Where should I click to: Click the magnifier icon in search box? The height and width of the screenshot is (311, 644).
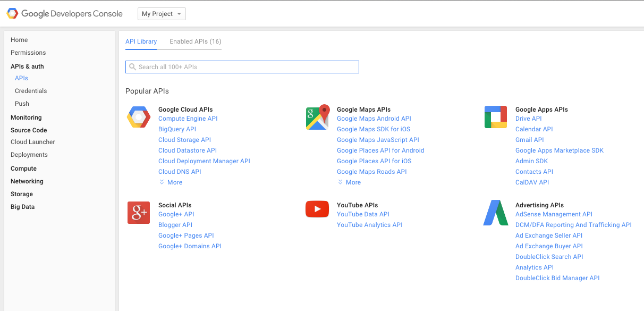click(133, 67)
